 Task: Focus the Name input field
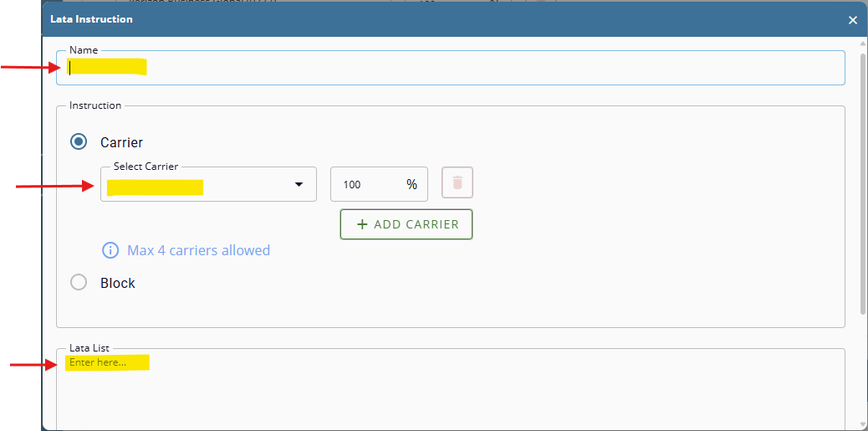tap(450, 68)
